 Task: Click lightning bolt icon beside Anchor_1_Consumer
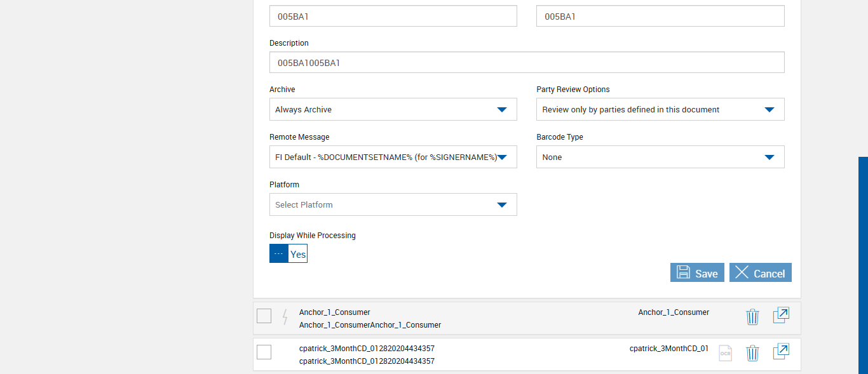[285, 316]
